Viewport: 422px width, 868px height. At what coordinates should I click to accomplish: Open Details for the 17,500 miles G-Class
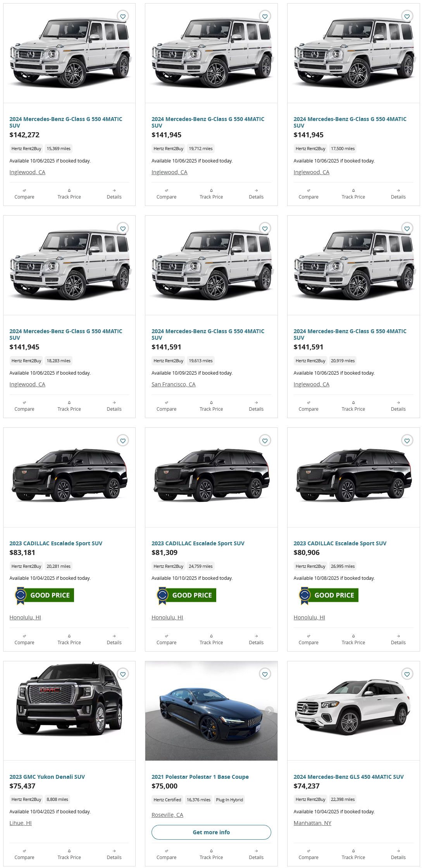[x=398, y=194]
